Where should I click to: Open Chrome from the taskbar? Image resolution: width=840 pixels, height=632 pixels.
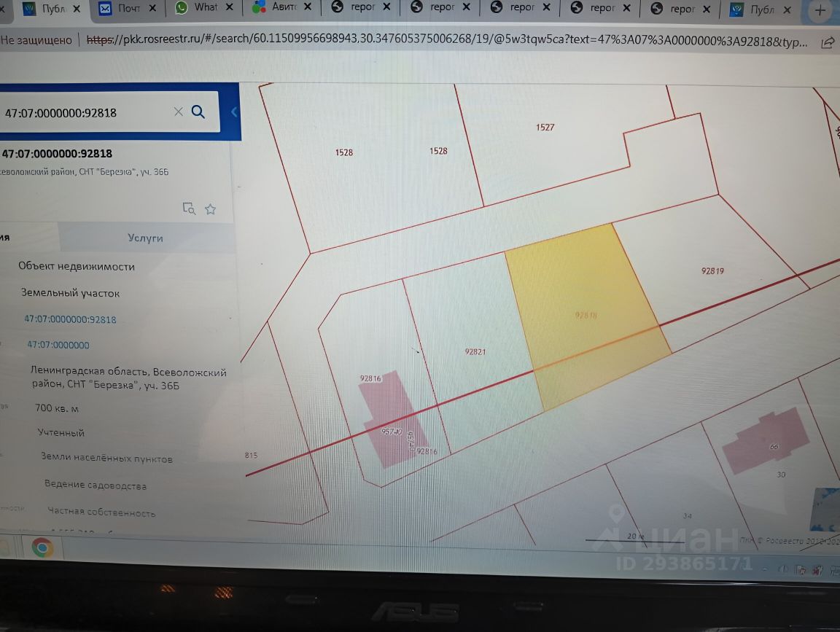click(43, 548)
